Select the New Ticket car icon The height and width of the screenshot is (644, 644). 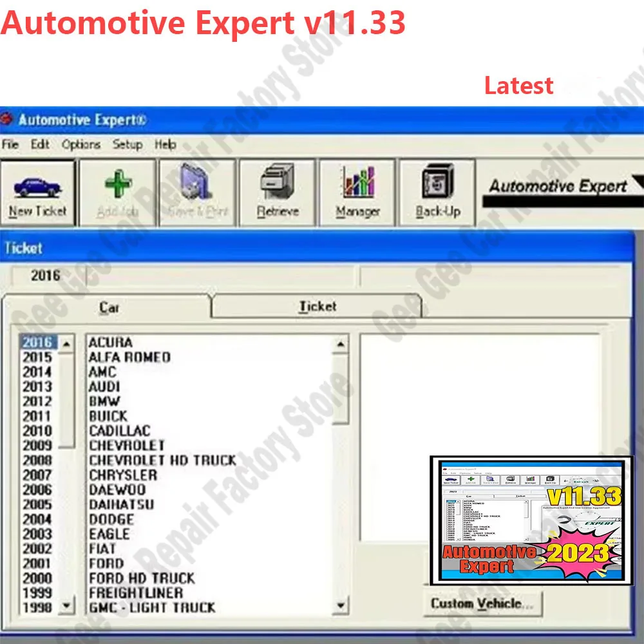[39, 187]
